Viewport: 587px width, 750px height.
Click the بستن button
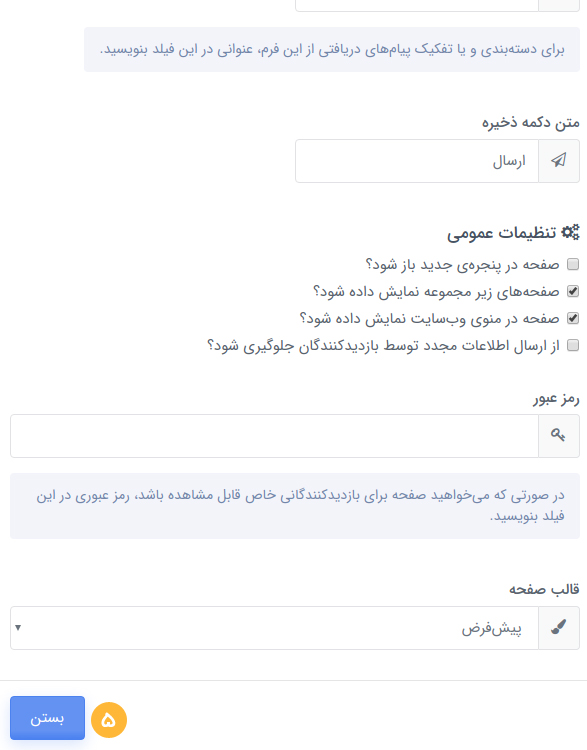click(47, 717)
